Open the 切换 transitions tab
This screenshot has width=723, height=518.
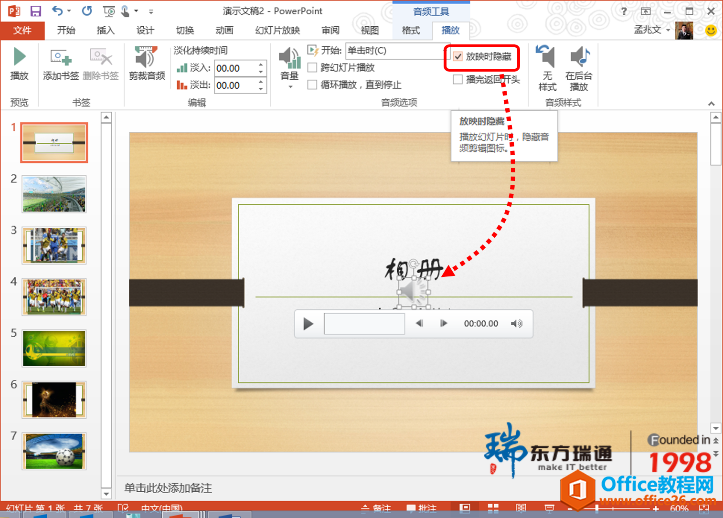[x=185, y=30]
